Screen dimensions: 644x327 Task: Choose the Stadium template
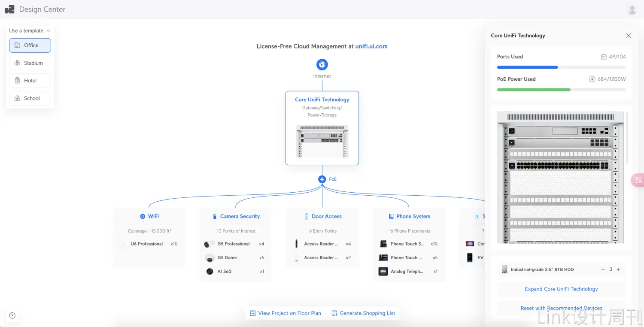tap(30, 63)
